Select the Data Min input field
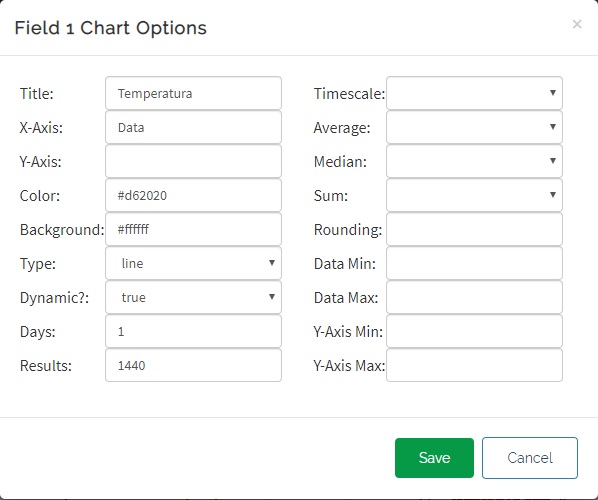598x500 pixels. tap(474, 263)
